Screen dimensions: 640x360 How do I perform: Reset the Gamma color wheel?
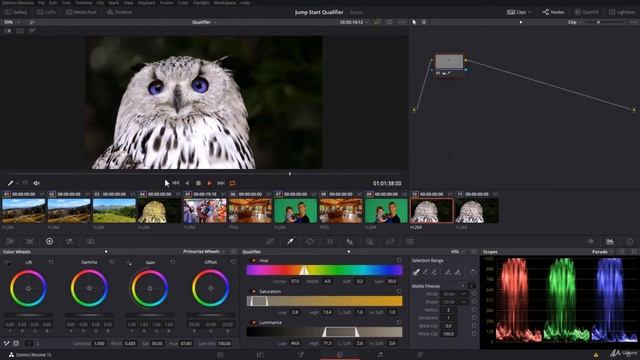(112, 262)
